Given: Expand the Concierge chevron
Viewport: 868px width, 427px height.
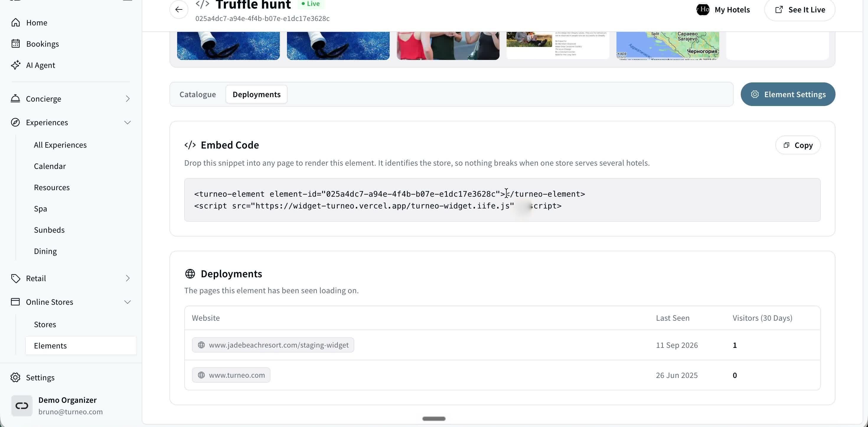Looking at the screenshot, I should (x=127, y=99).
